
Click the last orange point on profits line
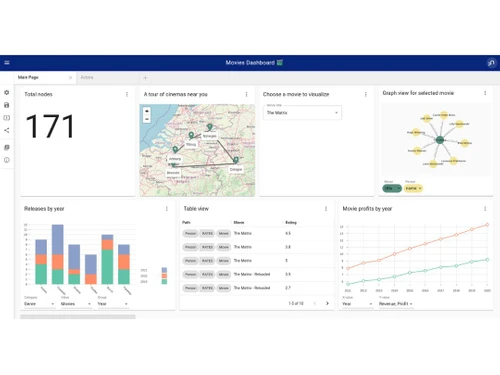487,225
